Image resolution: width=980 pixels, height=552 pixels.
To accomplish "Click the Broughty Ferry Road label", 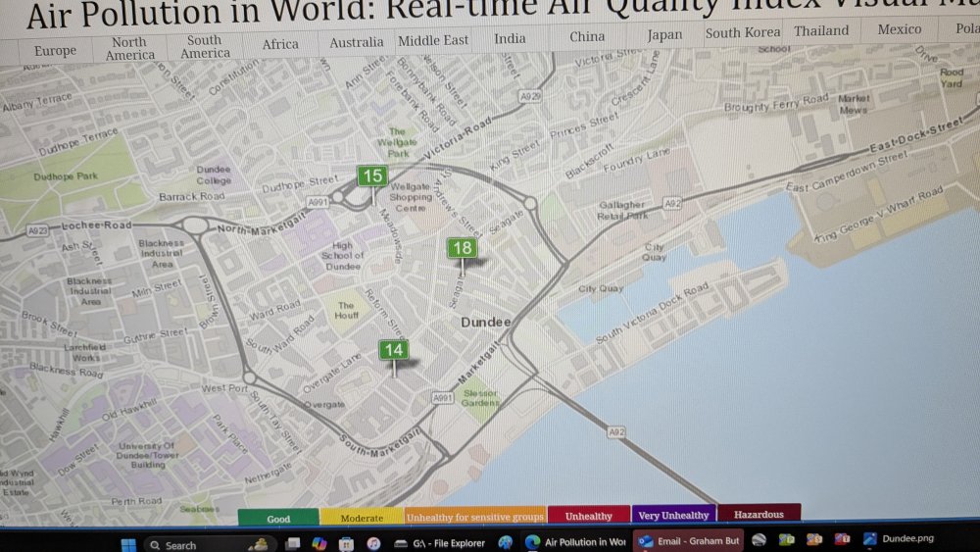I will click(x=775, y=103).
